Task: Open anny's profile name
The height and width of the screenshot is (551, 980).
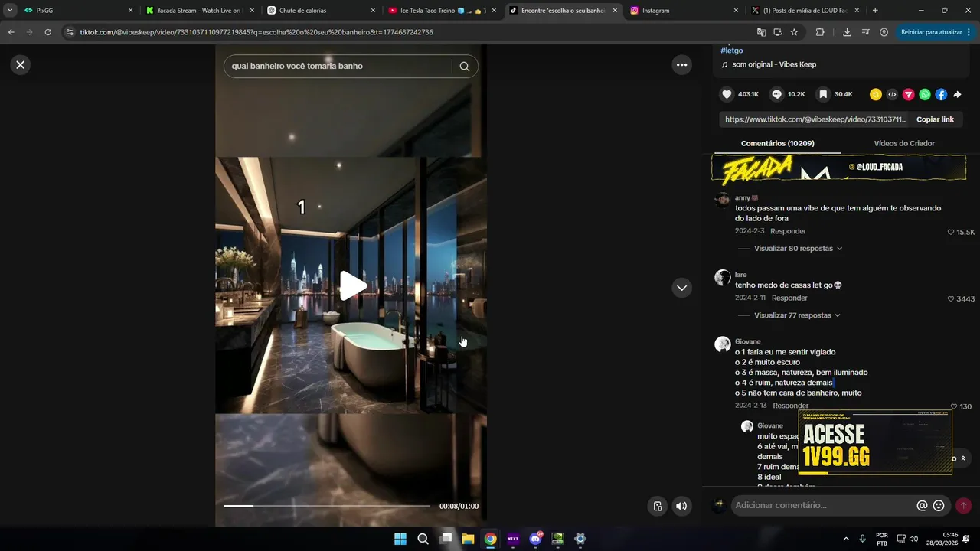Action: [743, 197]
